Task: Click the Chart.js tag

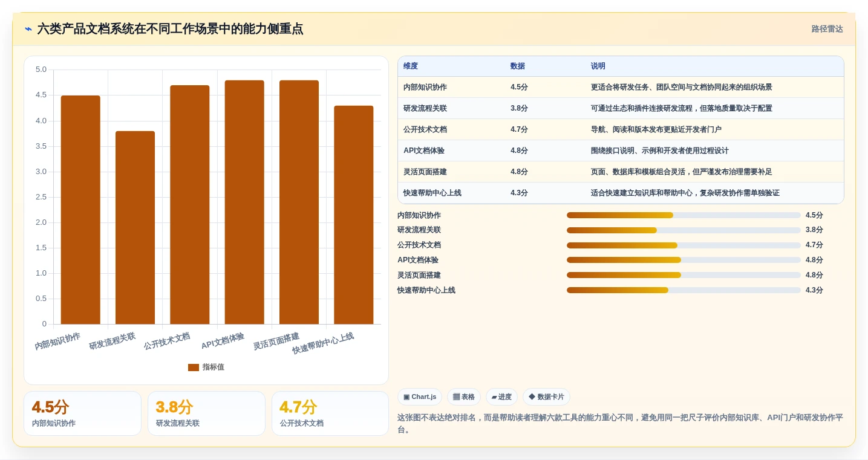Action: (420, 397)
